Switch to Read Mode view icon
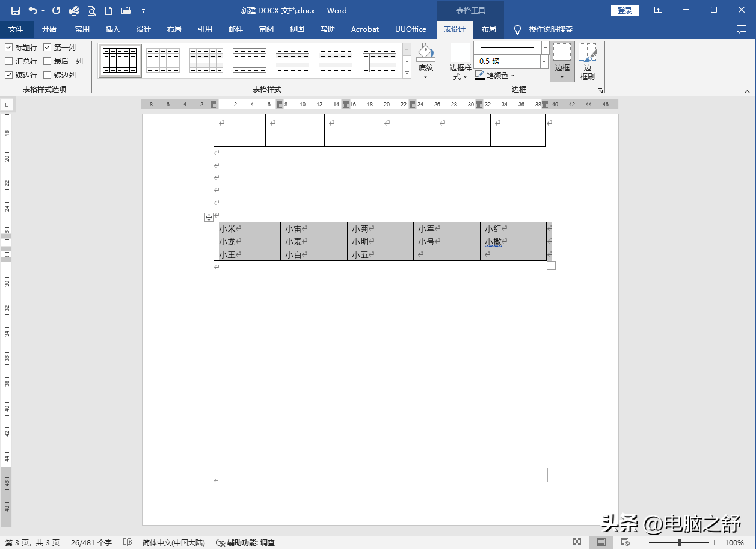756x549 pixels. [x=577, y=542]
